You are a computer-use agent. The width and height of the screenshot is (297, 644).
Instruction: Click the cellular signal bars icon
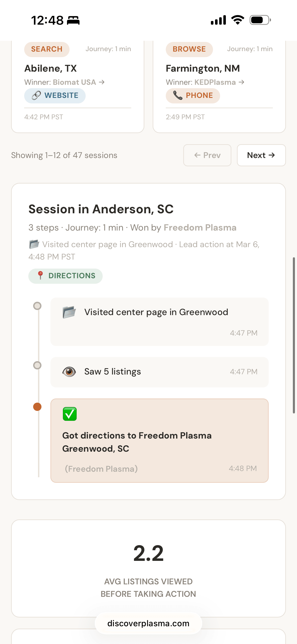pyautogui.click(x=218, y=20)
